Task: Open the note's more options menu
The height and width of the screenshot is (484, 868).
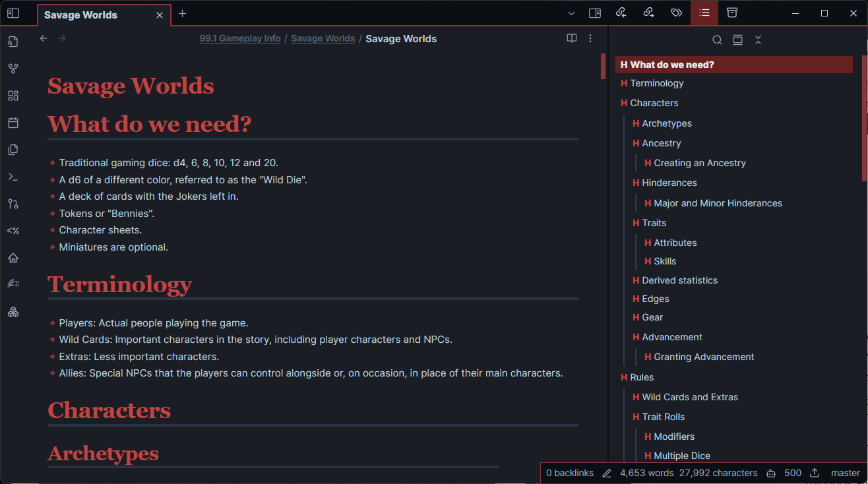Action: coord(590,38)
